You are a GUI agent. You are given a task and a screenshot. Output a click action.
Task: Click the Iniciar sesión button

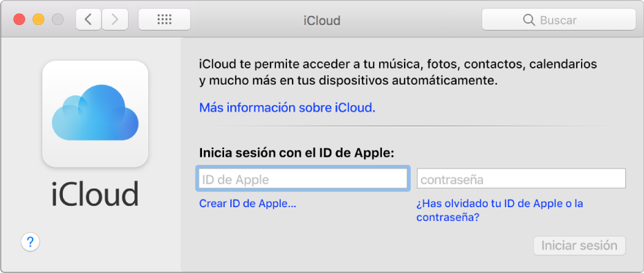(x=580, y=245)
